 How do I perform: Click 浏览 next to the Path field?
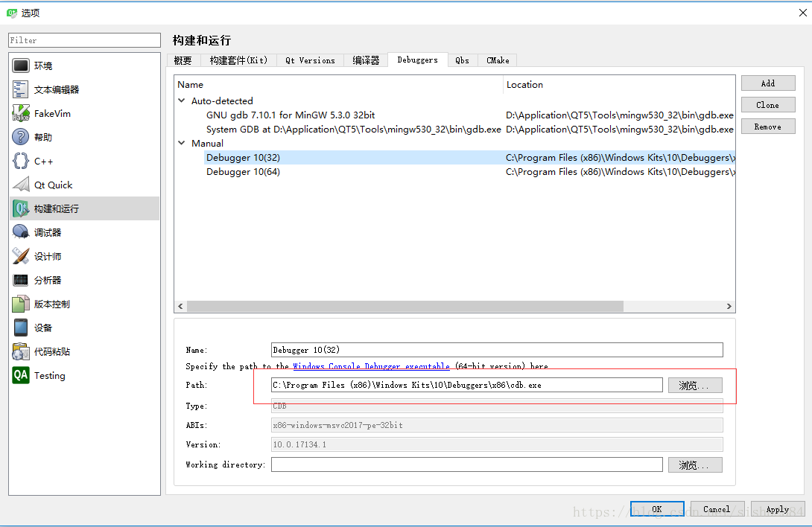click(x=694, y=385)
